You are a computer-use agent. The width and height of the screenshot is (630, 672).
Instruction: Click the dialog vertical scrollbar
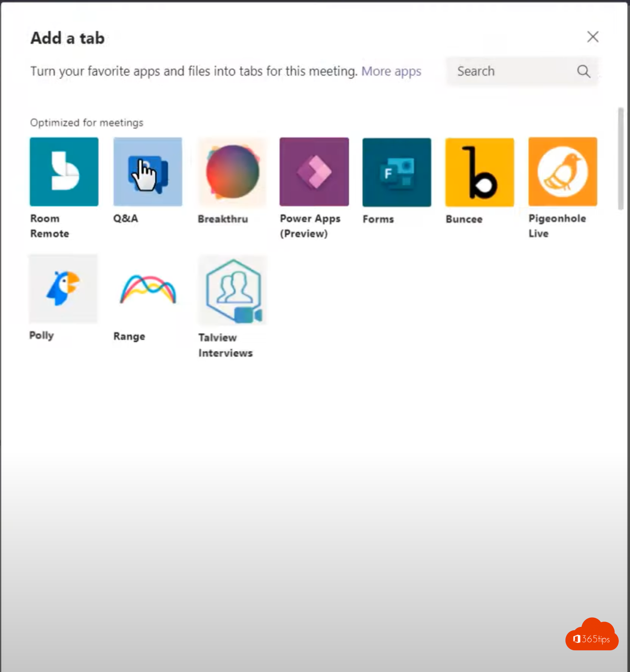[621, 159]
